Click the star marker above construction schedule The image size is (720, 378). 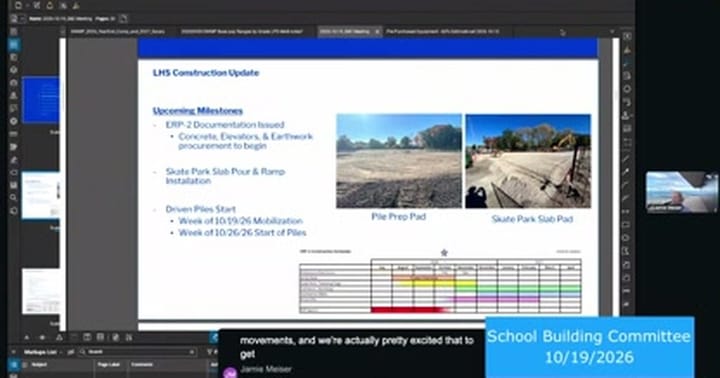pyautogui.click(x=444, y=253)
